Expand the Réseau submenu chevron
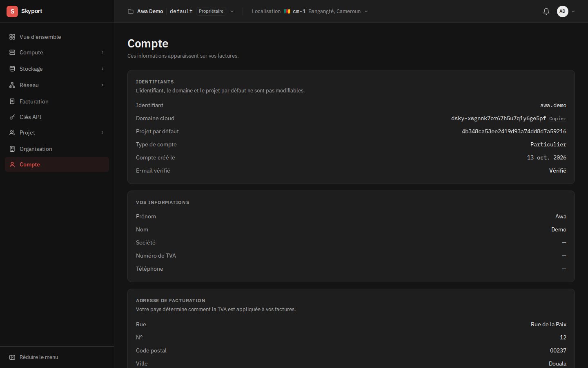Viewport: 588px width, 368px height. click(x=102, y=85)
